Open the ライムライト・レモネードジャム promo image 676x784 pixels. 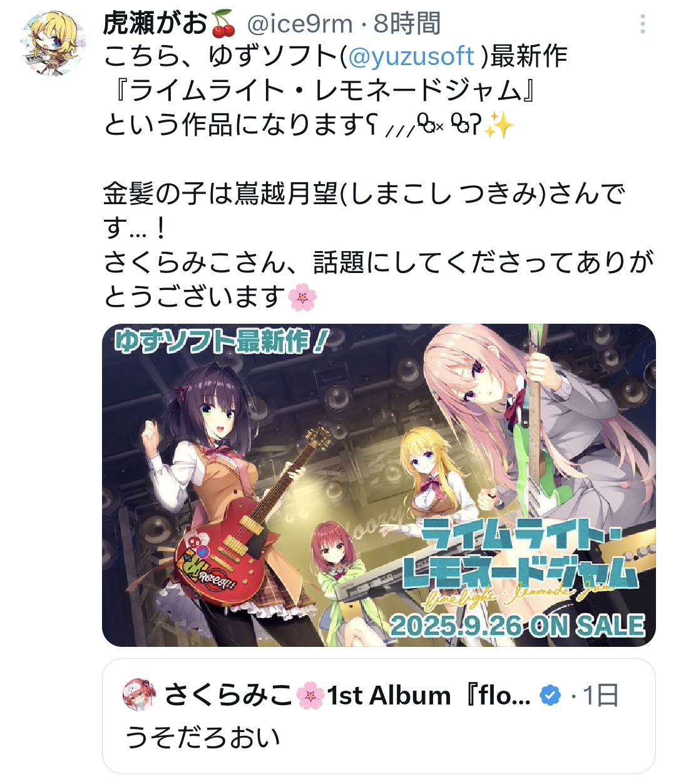(x=379, y=485)
